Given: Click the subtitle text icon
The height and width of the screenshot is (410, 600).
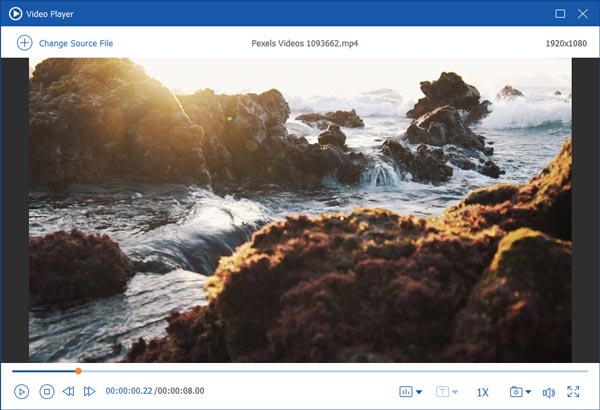Looking at the screenshot, I should pos(442,392).
